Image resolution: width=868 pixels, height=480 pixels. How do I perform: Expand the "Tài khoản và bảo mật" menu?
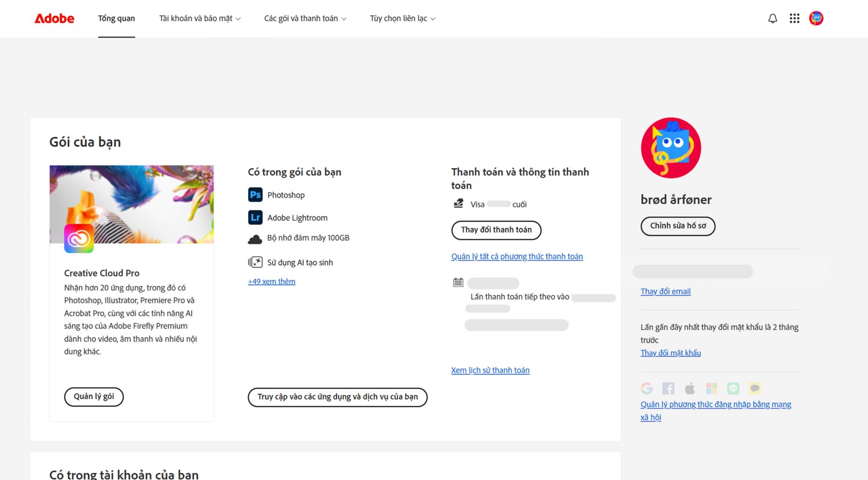point(200,19)
